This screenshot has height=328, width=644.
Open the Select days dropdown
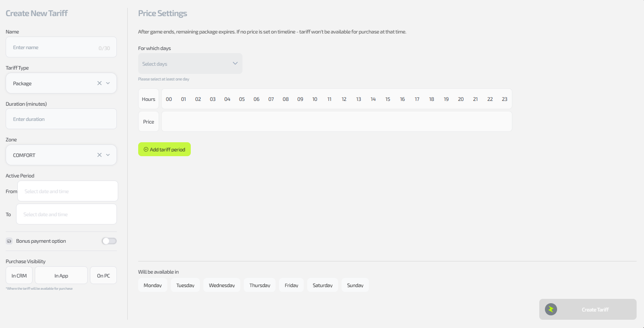tap(190, 64)
